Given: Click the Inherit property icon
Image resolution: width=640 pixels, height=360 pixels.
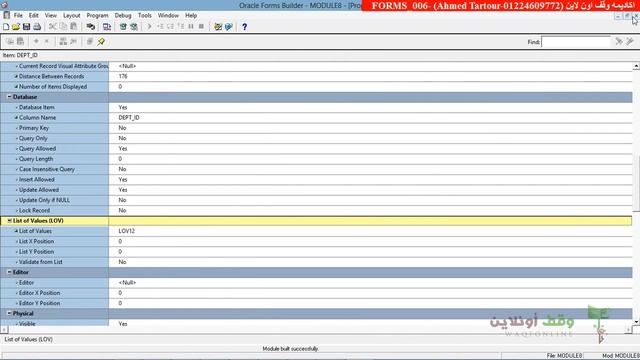Looking at the screenshot, I should click(73, 42).
